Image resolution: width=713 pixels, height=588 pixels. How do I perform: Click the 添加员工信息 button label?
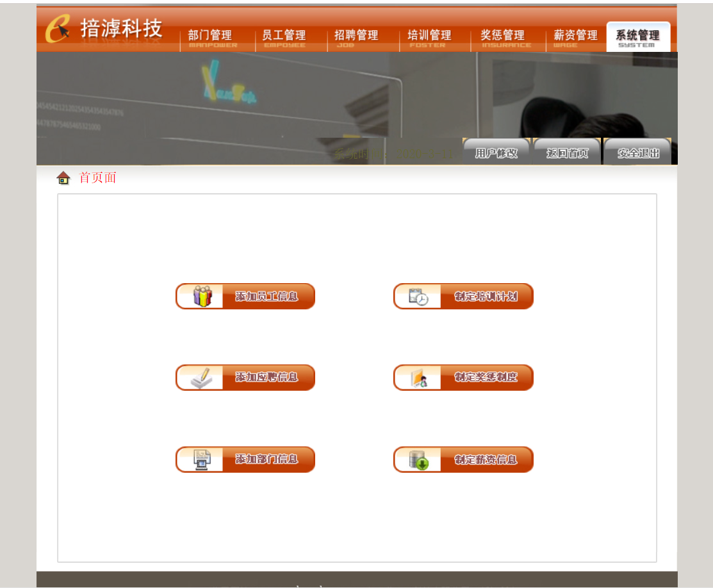click(266, 297)
